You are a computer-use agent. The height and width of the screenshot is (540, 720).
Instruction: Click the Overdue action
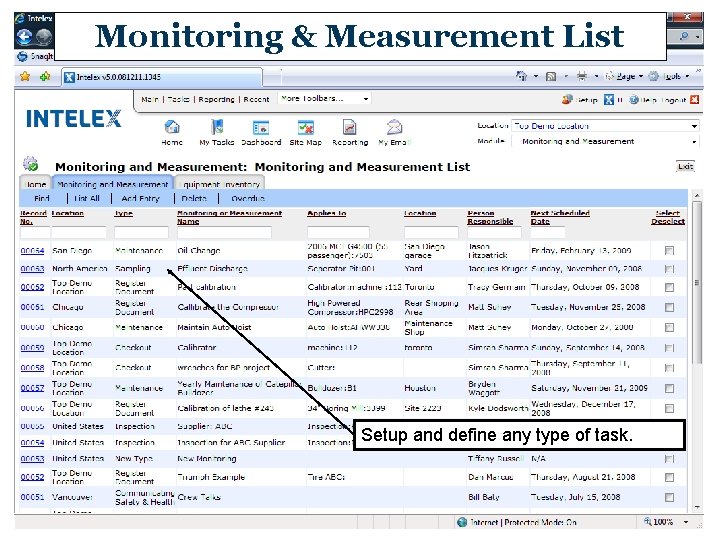click(248, 198)
